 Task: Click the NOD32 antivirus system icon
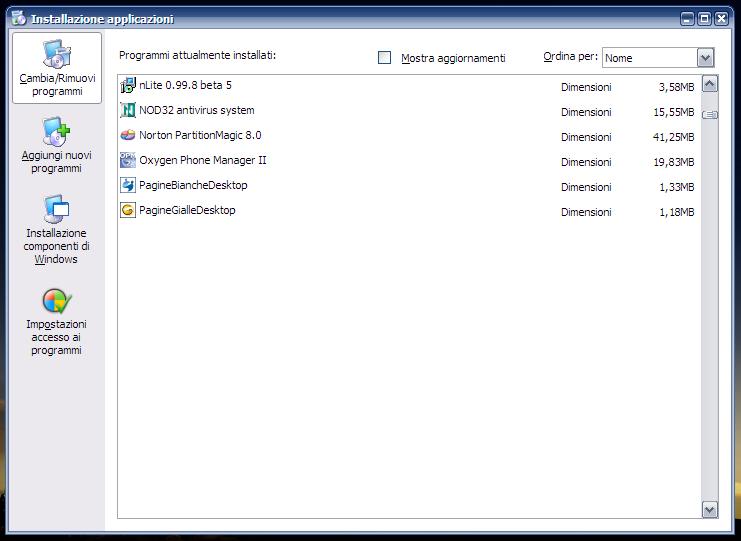tap(128, 110)
